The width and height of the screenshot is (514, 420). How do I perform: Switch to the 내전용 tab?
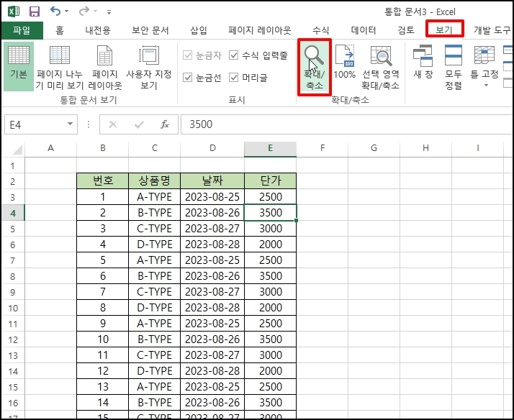coord(98,30)
